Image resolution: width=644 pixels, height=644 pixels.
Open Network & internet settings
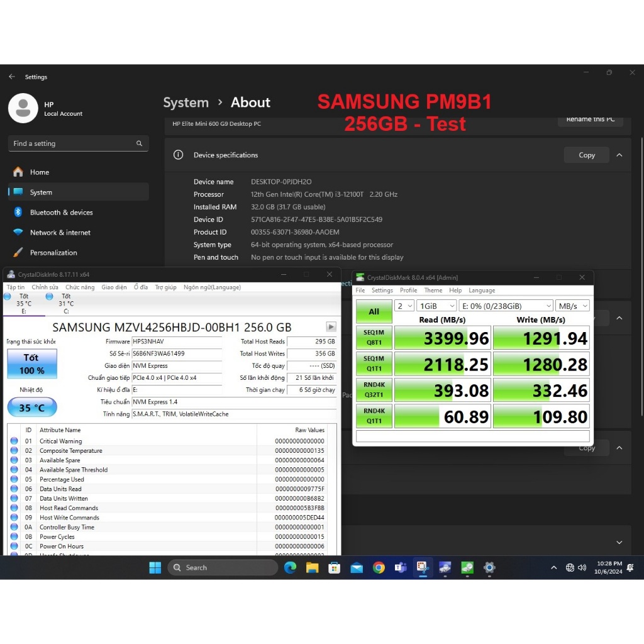(60, 233)
